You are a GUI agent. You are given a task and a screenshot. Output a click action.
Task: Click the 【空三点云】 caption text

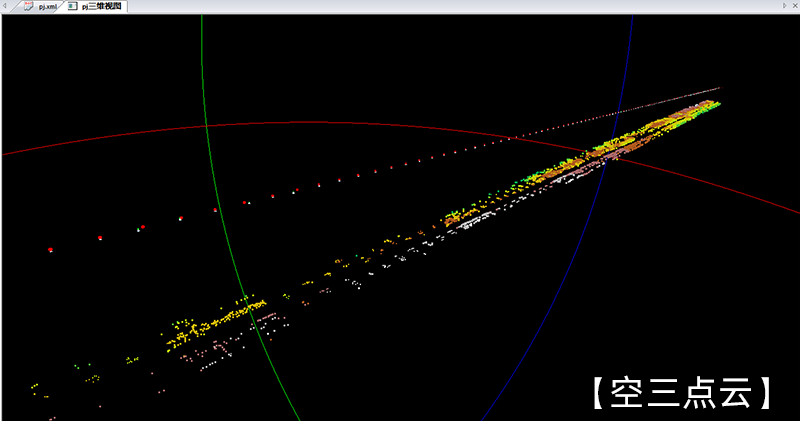[x=680, y=393]
